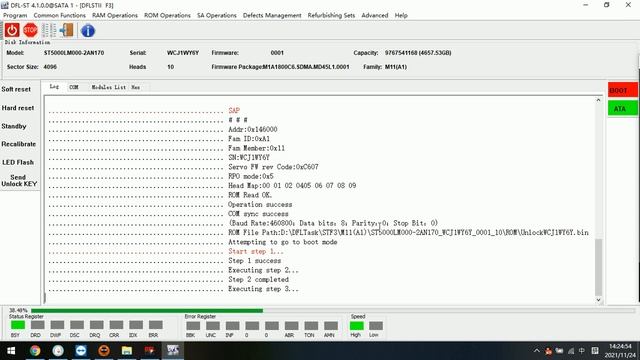Click the LED Flash button
The height and width of the screenshot is (360, 640).
coord(18,162)
